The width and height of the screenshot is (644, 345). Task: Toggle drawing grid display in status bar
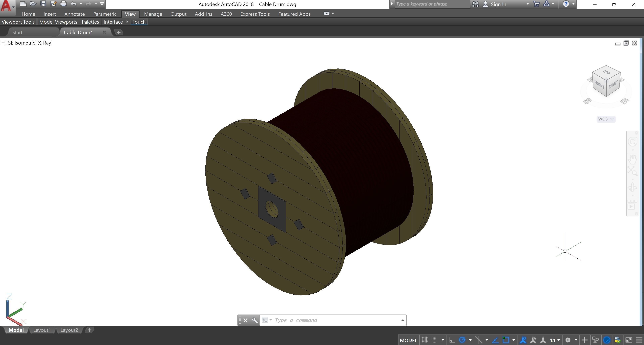[424, 340]
